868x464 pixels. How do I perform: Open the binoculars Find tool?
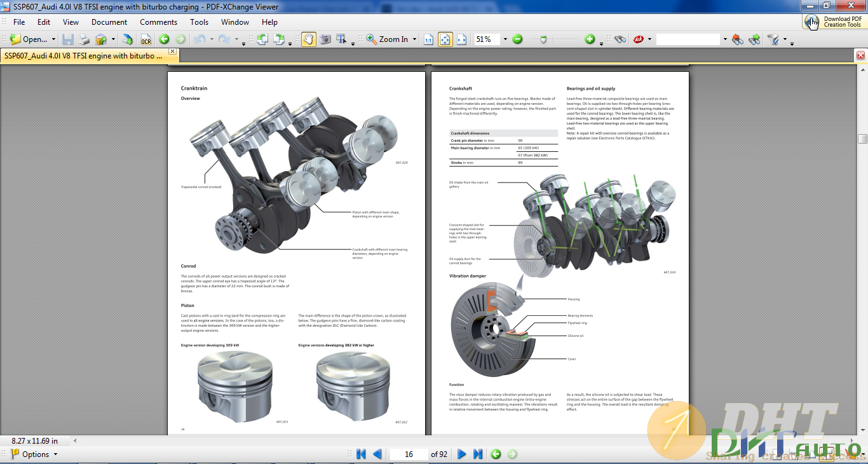(620, 39)
